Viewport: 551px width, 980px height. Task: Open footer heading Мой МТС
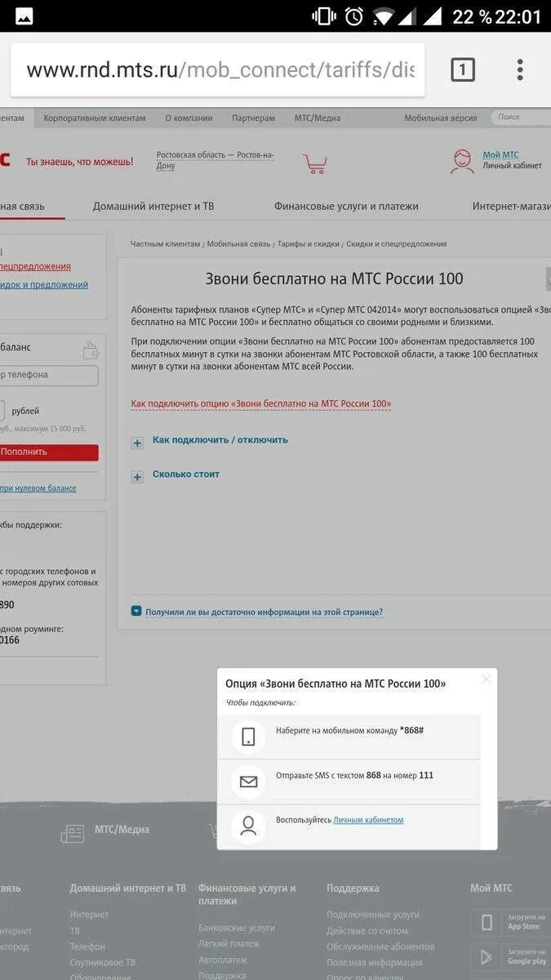(x=491, y=888)
